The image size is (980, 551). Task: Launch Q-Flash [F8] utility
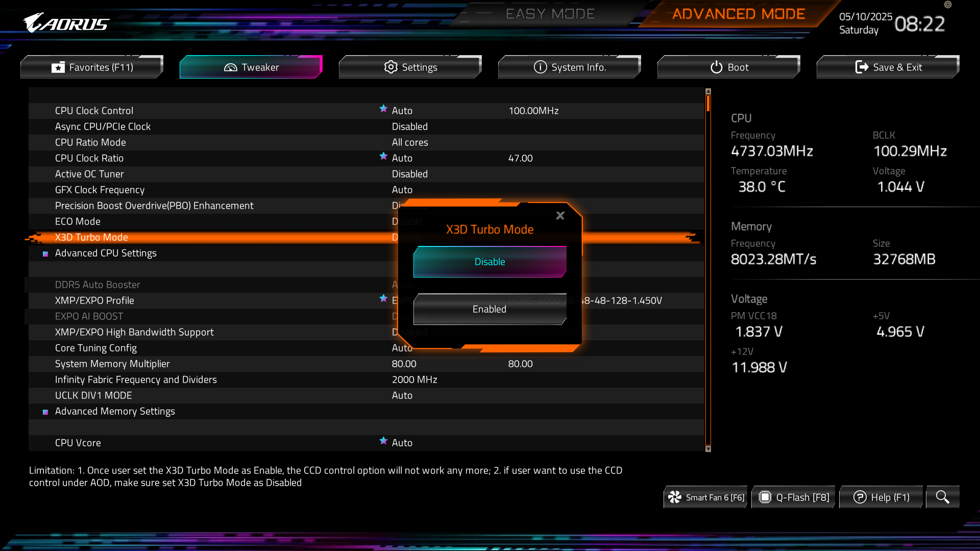pyautogui.click(x=794, y=497)
